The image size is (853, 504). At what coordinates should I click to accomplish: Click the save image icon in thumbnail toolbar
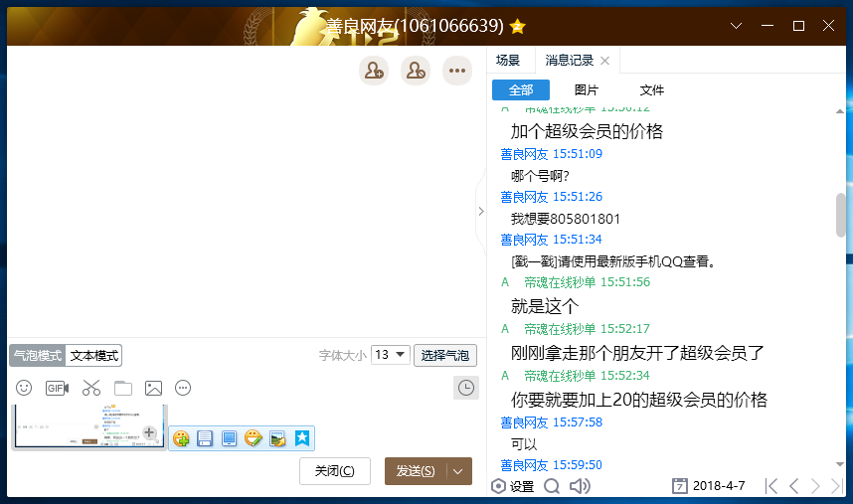[205, 438]
